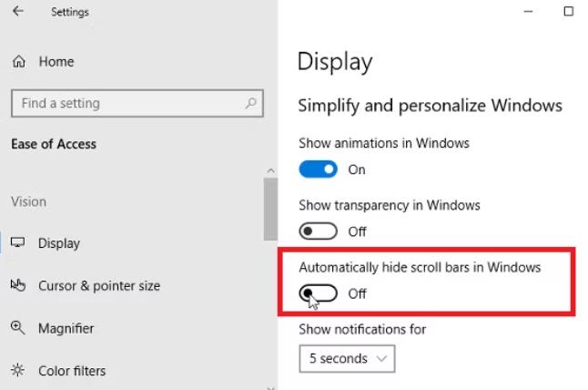Select the Magnifier menu item
The width and height of the screenshot is (588, 390).
[66, 328]
